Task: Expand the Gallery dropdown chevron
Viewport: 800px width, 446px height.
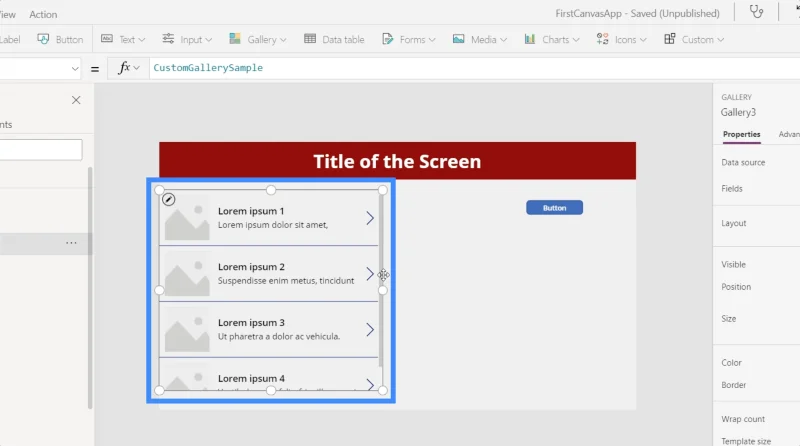Action: [283, 40]
